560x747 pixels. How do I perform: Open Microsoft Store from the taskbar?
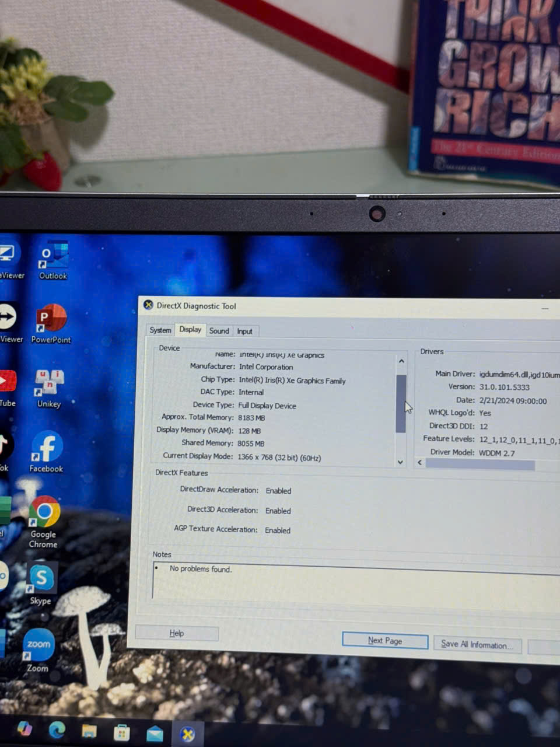tap(121, 732)
